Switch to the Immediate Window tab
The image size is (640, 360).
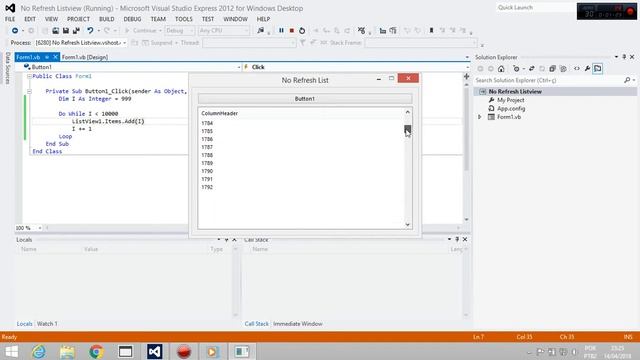tap(298, 324)
